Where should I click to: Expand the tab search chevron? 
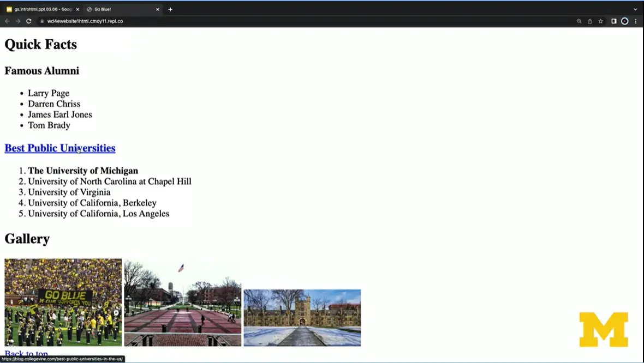[635, 9]
